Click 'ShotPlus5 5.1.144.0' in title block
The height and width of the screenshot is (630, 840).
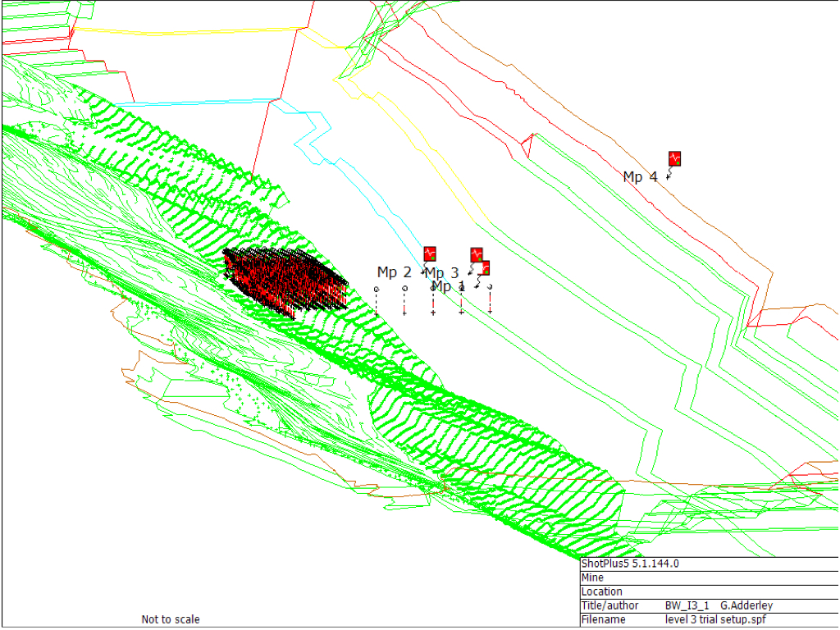point(630,564)
